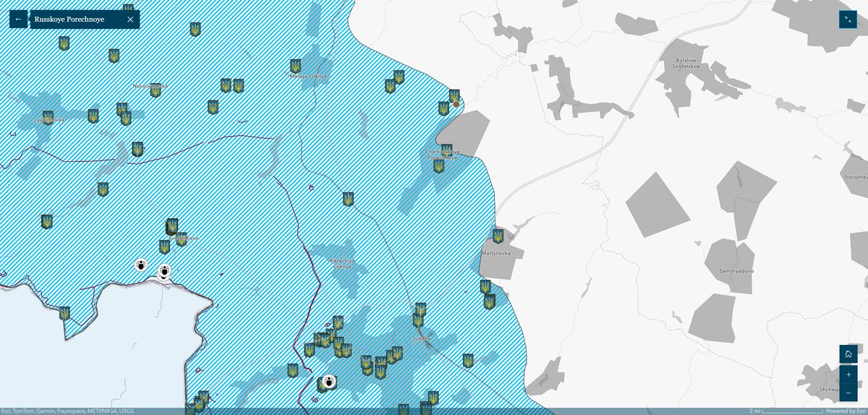Screen dimensions: 868x415
Task: Click the Cherkasskoye Porechnoye place label
Action: coord(443,155)
